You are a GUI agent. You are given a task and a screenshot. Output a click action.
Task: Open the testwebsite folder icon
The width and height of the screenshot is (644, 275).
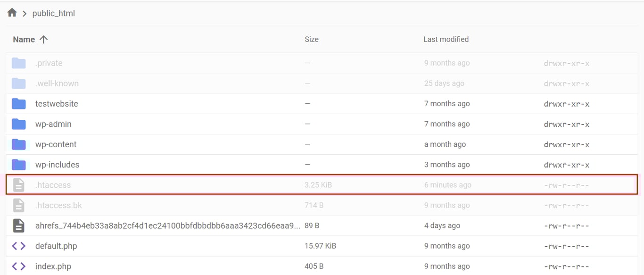[18, 103]
